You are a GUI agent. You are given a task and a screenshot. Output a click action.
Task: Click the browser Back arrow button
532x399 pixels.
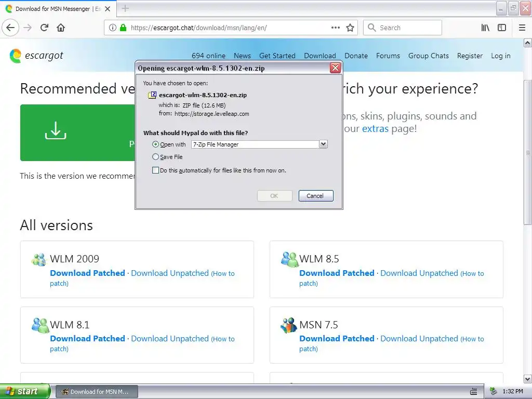(x=10, y=28)
